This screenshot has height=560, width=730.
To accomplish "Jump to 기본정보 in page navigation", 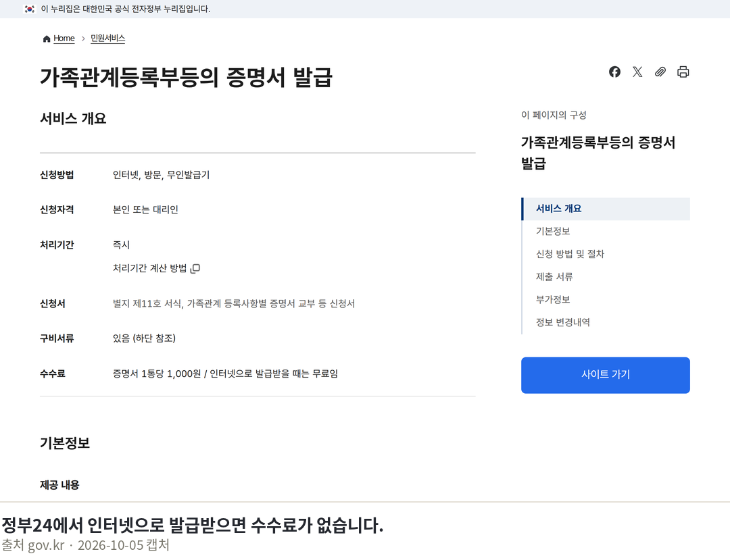I will 553,231.
